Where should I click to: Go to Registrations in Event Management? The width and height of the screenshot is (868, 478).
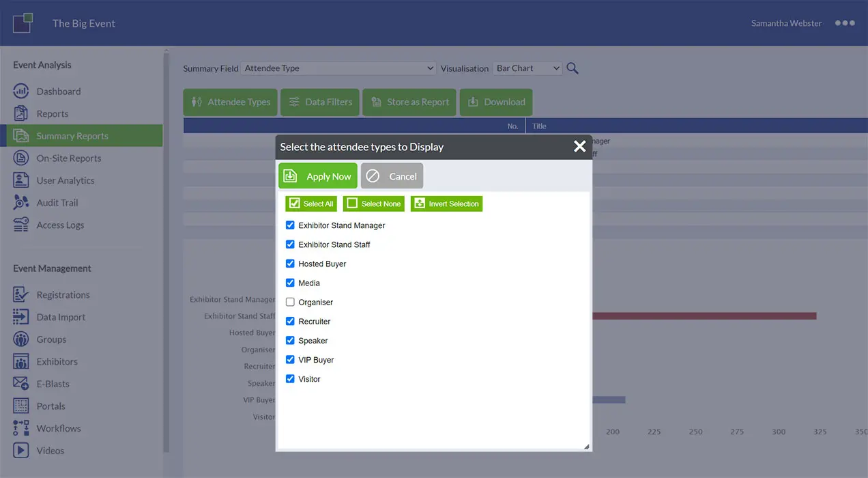click(63, 295)
